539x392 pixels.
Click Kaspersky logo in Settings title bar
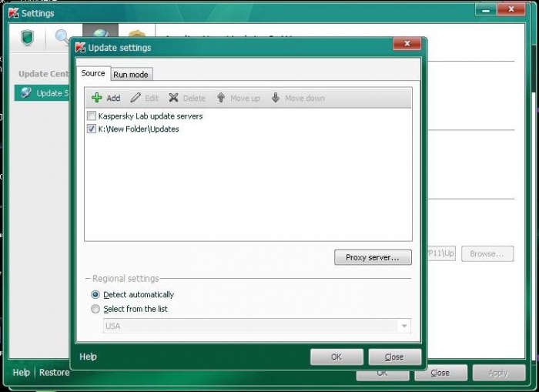[x=13, y=13]
